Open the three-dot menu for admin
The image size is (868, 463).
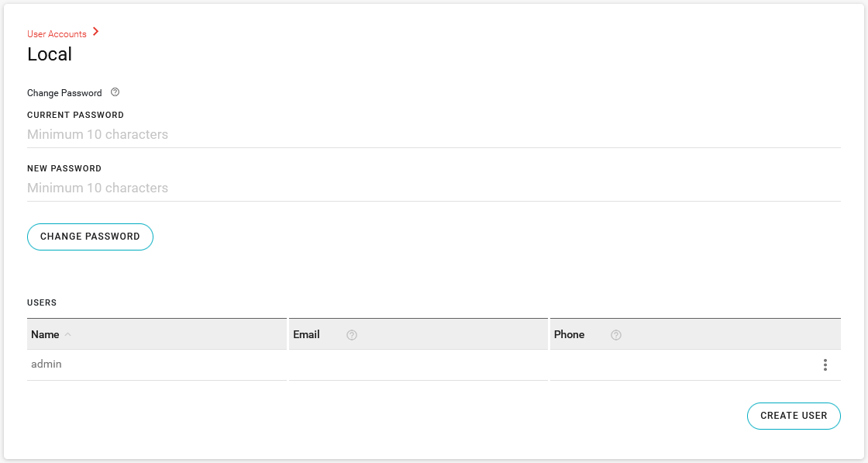(x=825, y=365)
